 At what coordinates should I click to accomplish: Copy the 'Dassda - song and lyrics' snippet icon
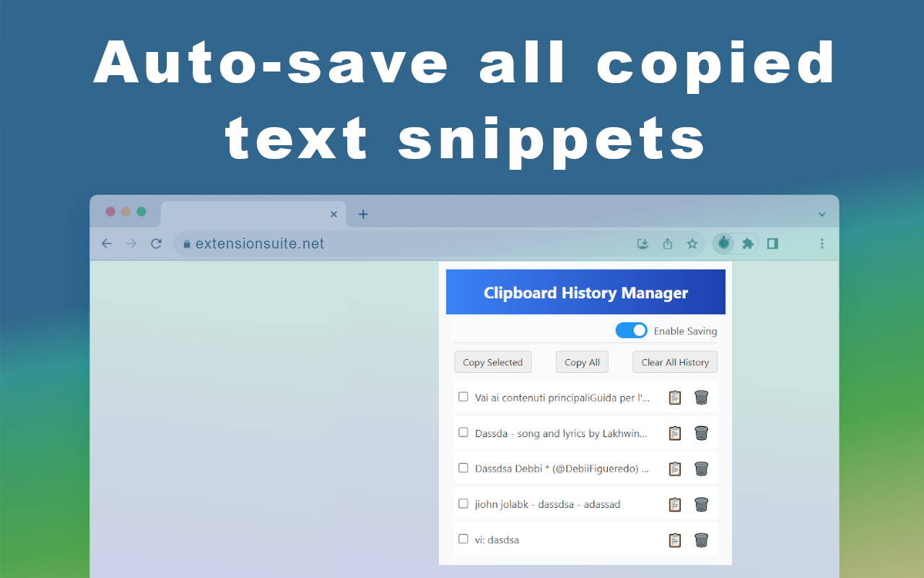pyautogui.click(x=674, y=433)
